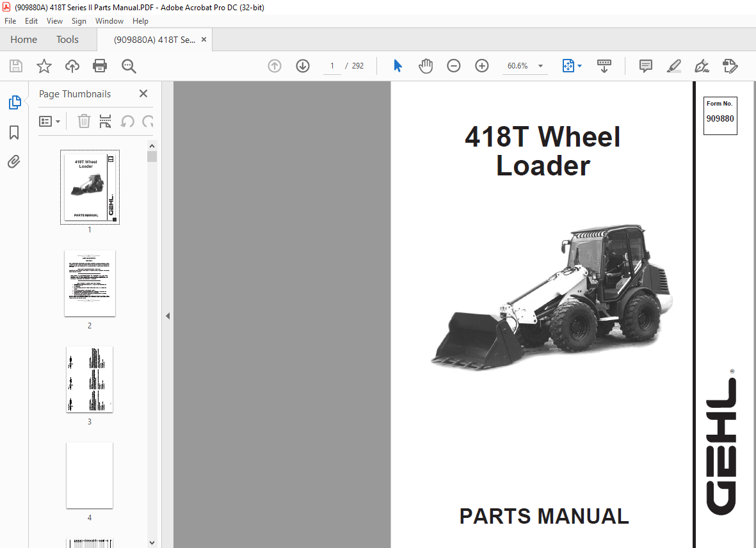Click thumbnail scrollbar down arrow
756x548 pixels.
pyautogui.click(x=152, y=543)
